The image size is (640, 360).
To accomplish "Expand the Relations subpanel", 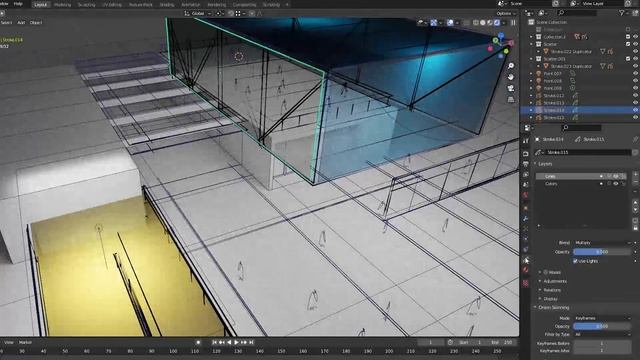I will click(540, 290).
